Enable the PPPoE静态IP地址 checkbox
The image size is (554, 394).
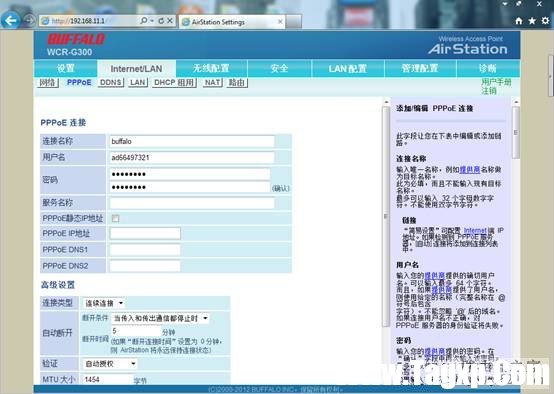tap(116, 218)
